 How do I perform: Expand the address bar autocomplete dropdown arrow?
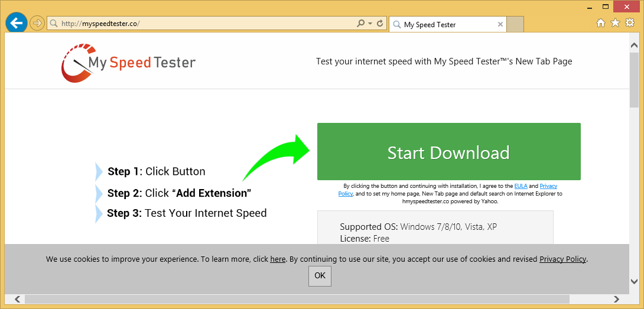[370, 24]
